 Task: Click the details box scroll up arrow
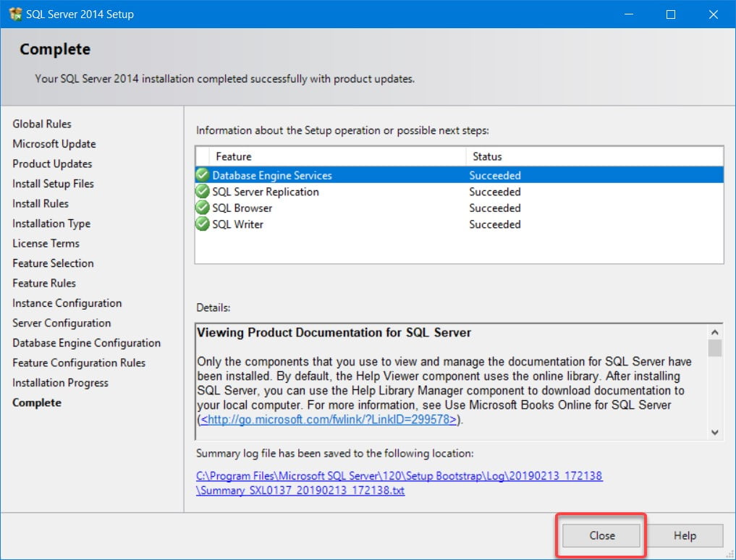click(714, 332)
